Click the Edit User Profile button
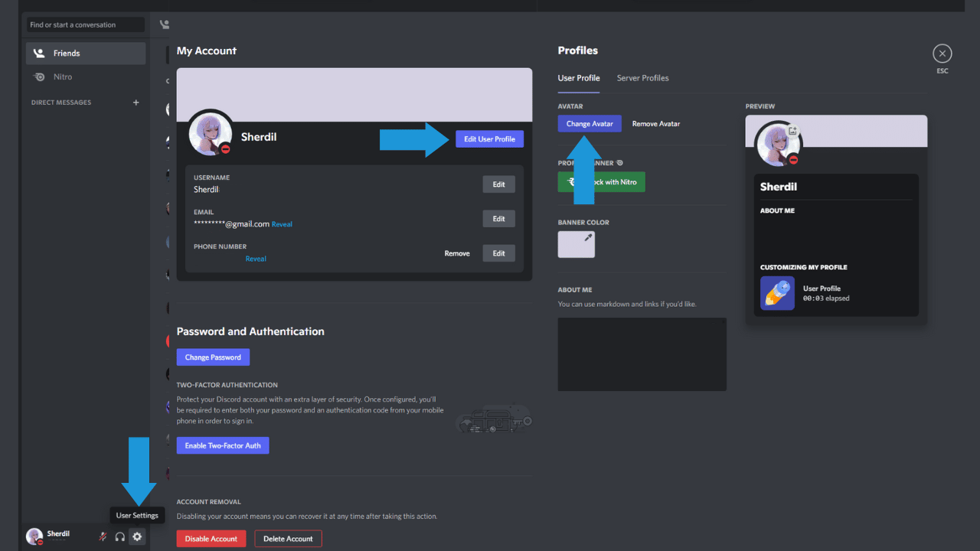 (x=489, y=139)
